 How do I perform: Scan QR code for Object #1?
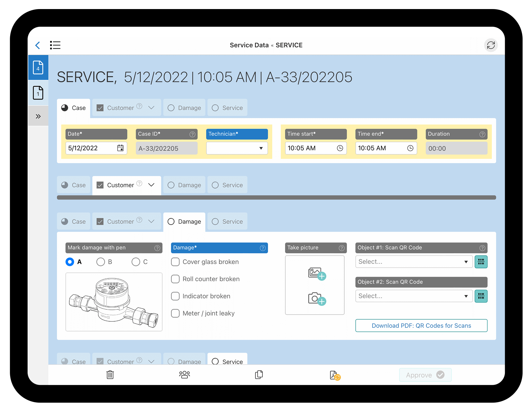click(x=481, y=262)
